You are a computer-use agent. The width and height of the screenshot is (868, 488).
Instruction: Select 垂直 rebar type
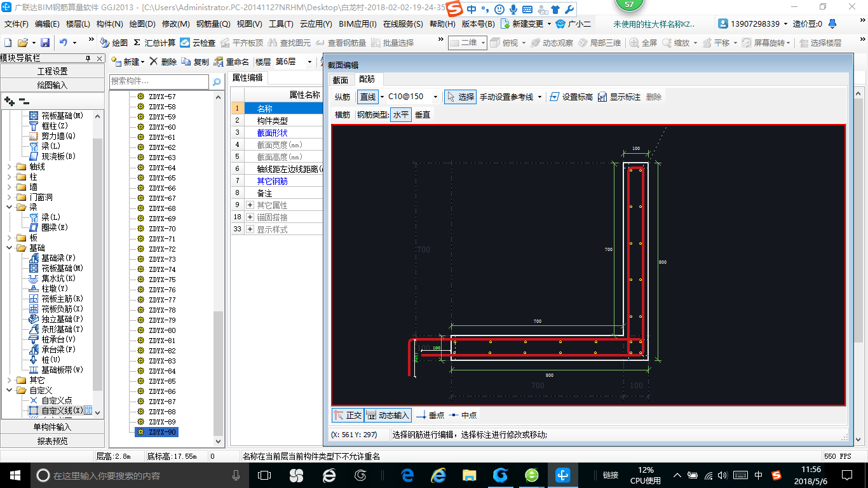coord(423,114)
